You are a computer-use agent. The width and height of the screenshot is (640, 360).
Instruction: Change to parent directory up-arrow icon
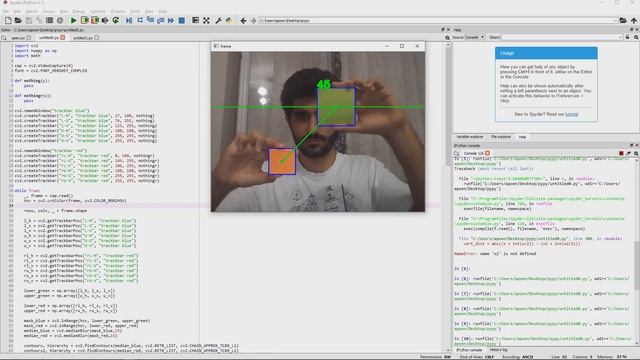[633, 20]
